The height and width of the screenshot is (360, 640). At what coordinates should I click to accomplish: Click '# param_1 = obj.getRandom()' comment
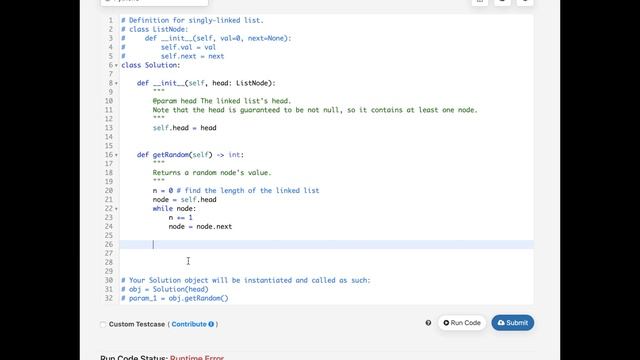tap(175, 298)
